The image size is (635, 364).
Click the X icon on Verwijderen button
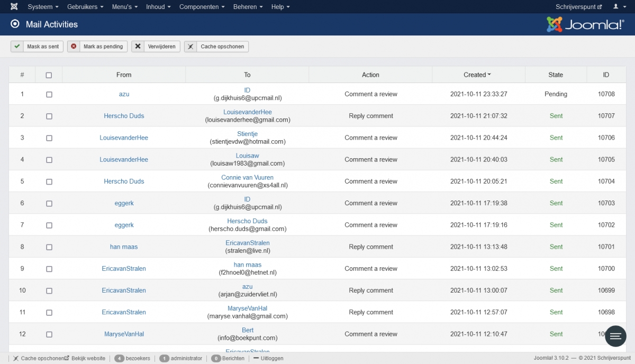pyautogui.click(x=138, y=47)
